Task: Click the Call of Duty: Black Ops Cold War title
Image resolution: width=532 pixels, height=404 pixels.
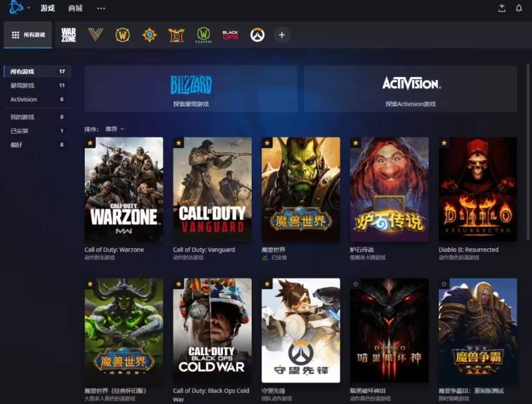Action: (x=211, y=395)
